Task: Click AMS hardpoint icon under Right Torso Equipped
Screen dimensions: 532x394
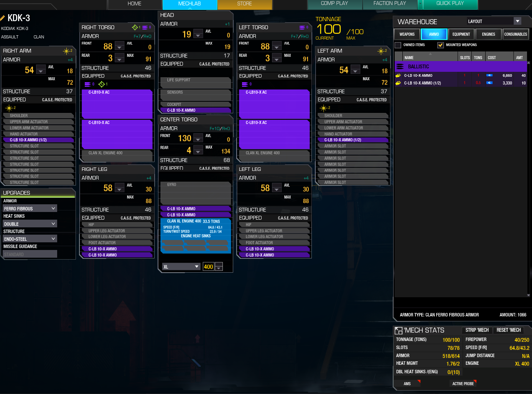Action: click(101, 84)
